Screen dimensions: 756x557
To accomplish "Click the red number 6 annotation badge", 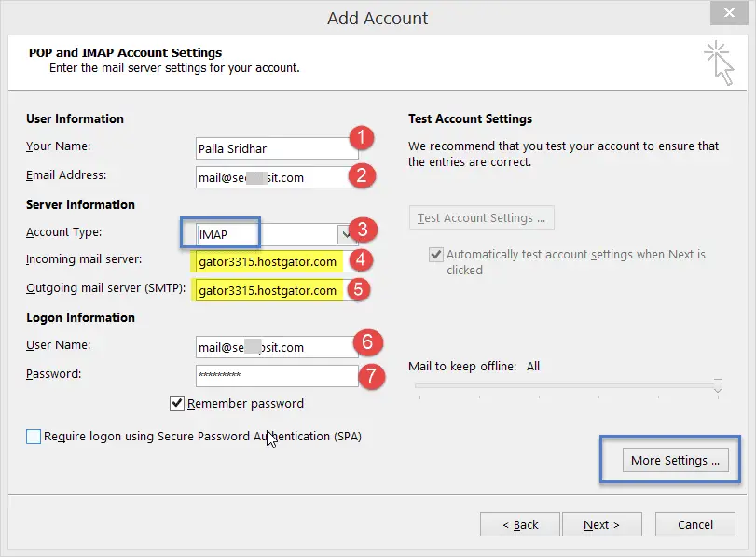I will coord(367,342).
